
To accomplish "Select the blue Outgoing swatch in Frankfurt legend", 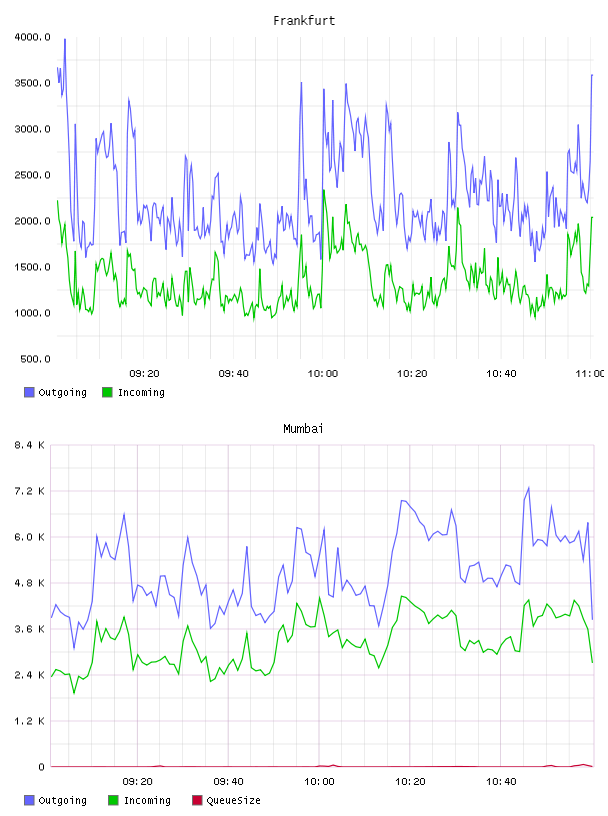I will point(29,392).
